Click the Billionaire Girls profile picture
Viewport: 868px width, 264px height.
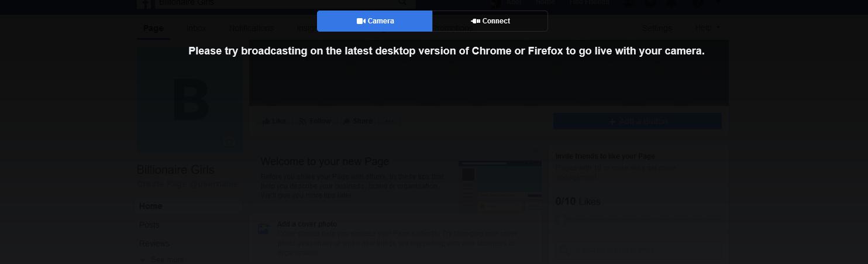(x=190, y=100)
